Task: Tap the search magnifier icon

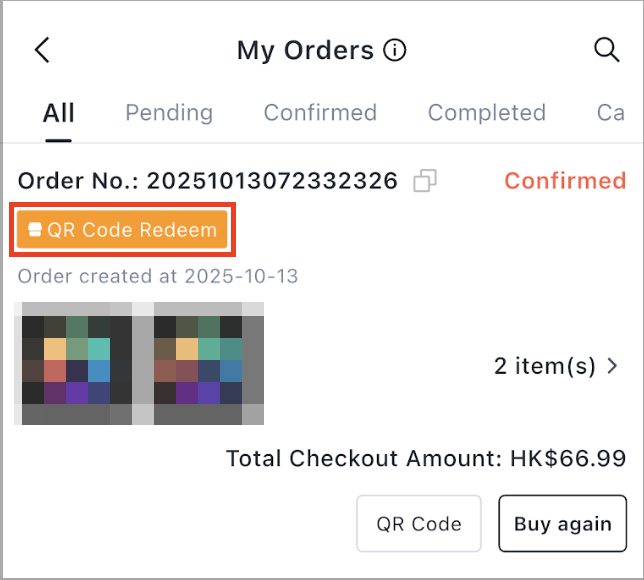Action: (607, 50)
